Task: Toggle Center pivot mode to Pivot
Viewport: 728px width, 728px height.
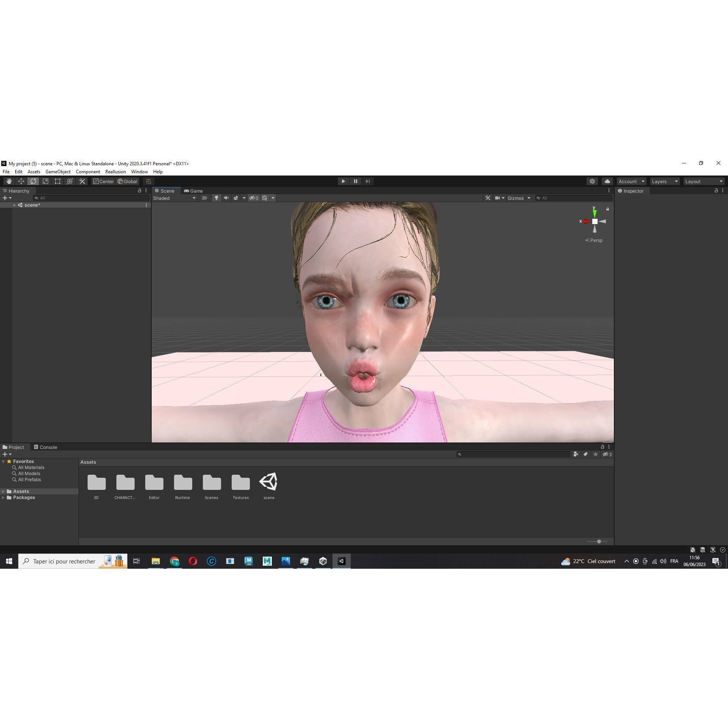Action: pos(103,181)
